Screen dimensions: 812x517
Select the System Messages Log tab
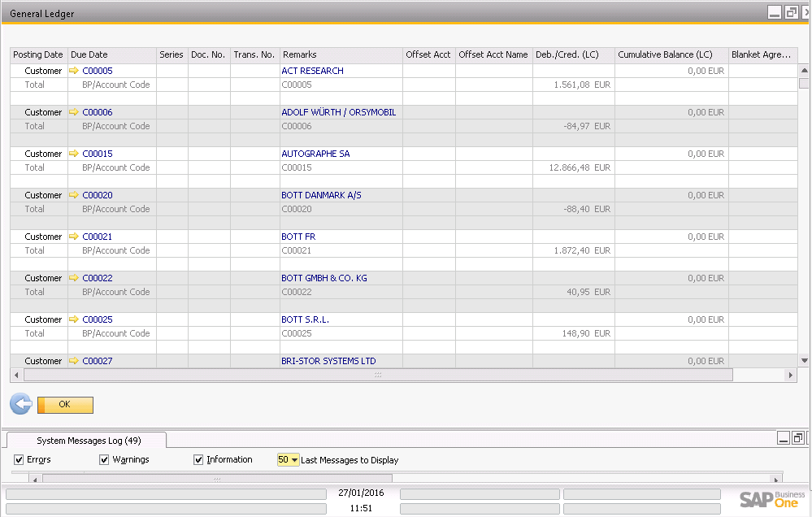[88, 441]
